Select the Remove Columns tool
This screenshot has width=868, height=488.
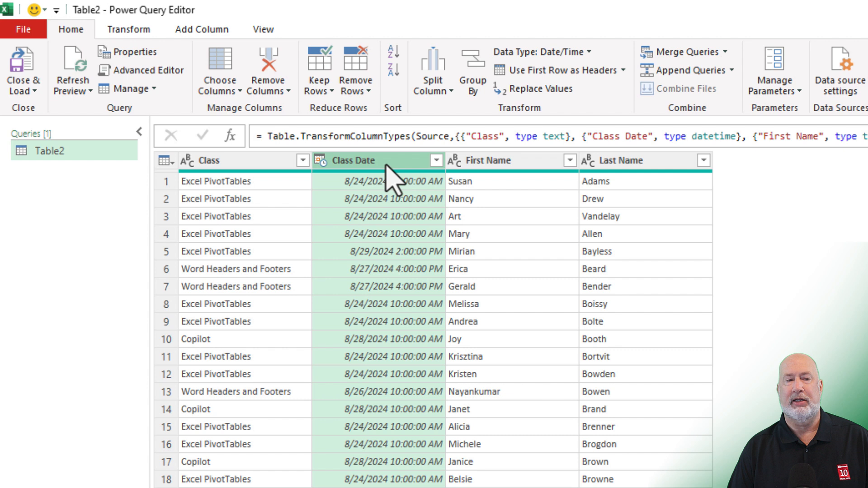click(x=268, y=70)
